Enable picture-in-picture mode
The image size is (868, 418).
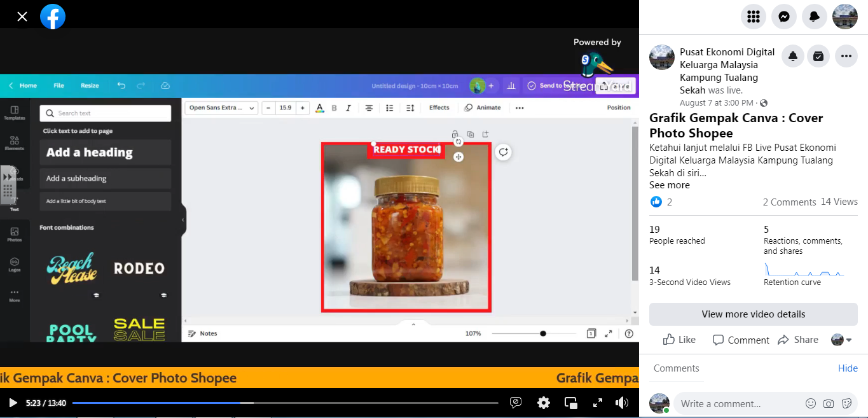pos(571,403)
